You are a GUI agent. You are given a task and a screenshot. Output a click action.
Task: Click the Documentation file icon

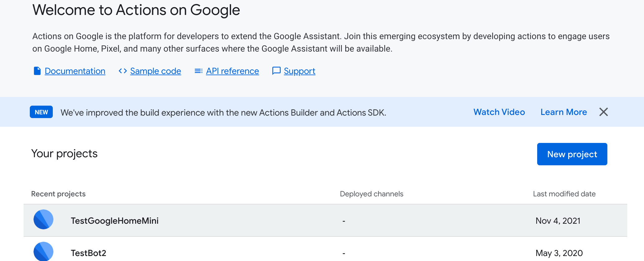click(37, 71)
